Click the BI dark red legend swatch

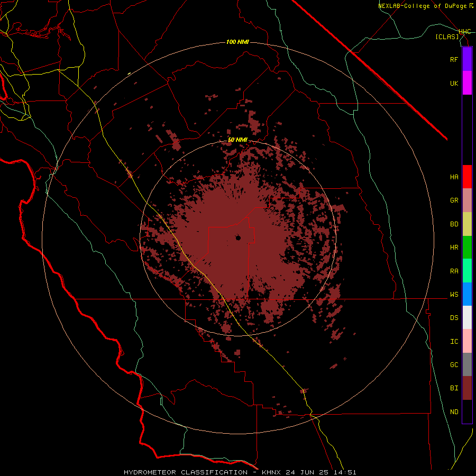[x=467, y=388]
